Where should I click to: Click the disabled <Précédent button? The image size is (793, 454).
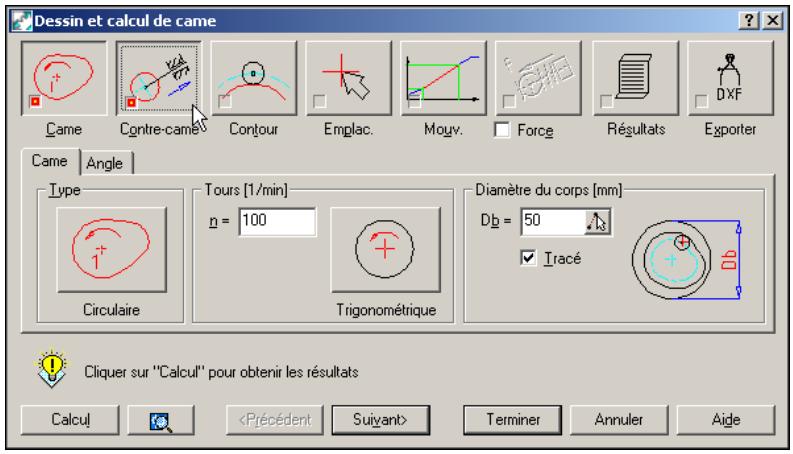[275, 420]
